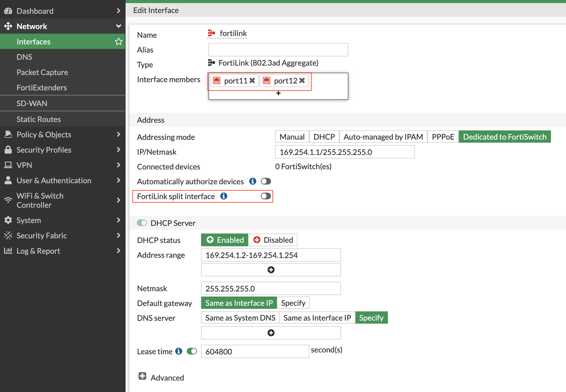Expand the Advanced section

pyautogui.click(x=142, y=376)
